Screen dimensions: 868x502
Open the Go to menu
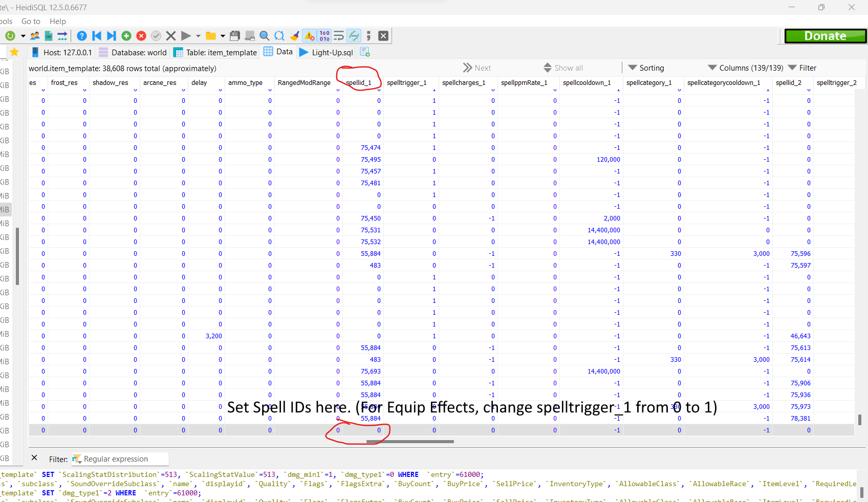pos(31,21)
